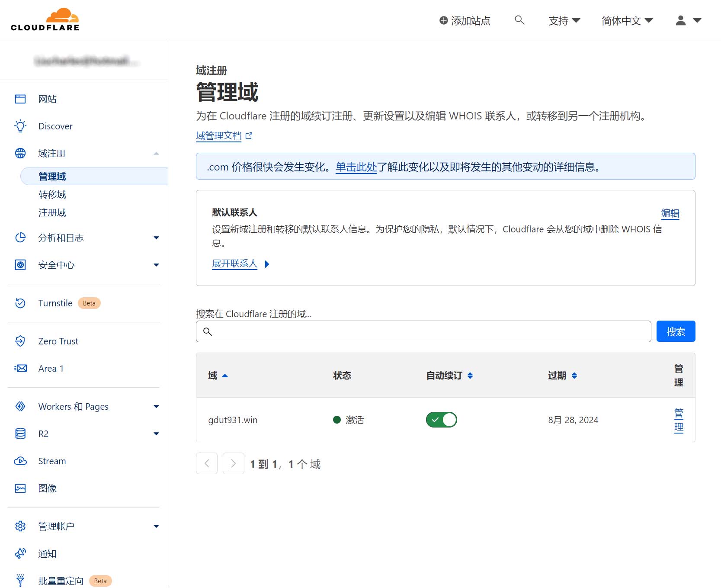Select 注册域 in the sidebar submenu
The width and height of the screenshot is (721, 588).
pyautogui.click(x=52, y=212)
